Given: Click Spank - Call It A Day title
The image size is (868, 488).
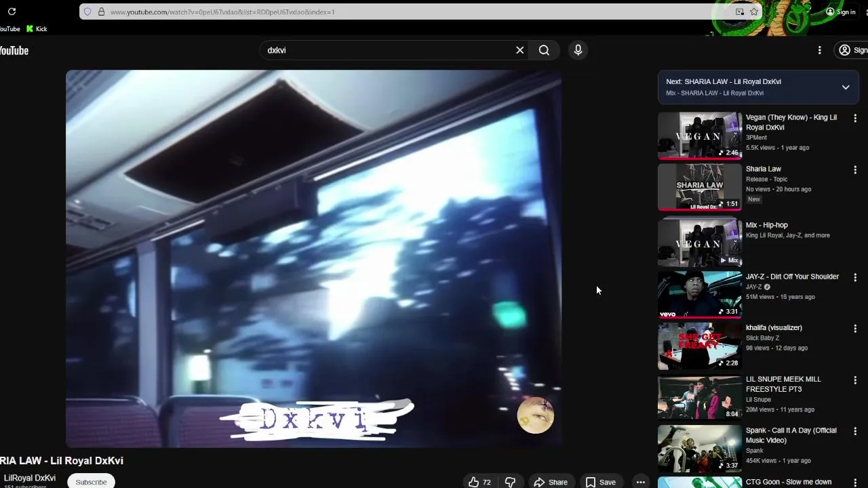Looking at the screenshot, I should click(x=791, y=435).
